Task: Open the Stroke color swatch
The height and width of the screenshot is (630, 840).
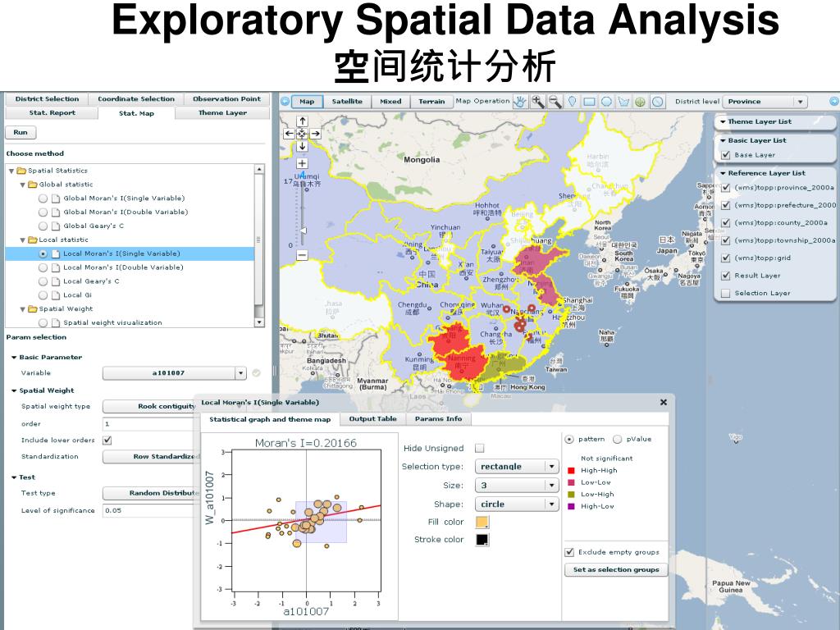Action: (482, 540)
